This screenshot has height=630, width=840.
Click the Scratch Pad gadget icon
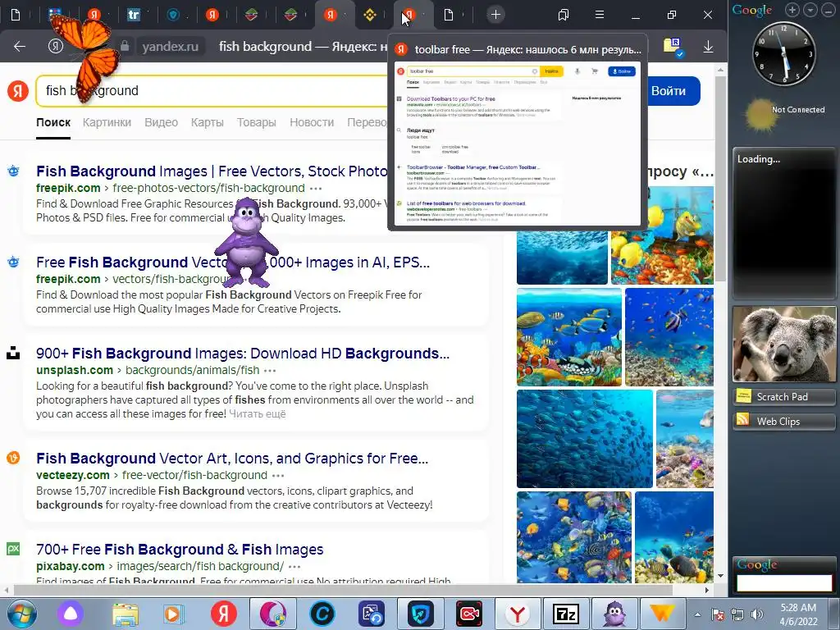click(743, 396)
